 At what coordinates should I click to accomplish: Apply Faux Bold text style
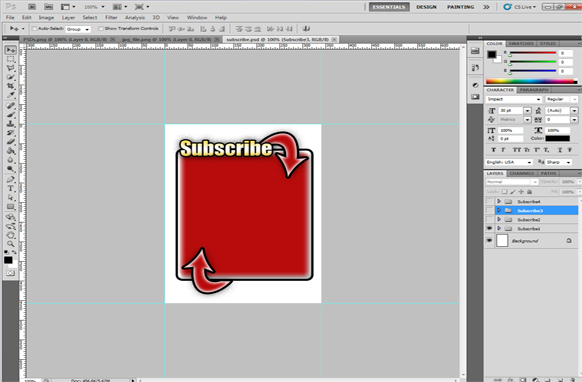(493, 150)
